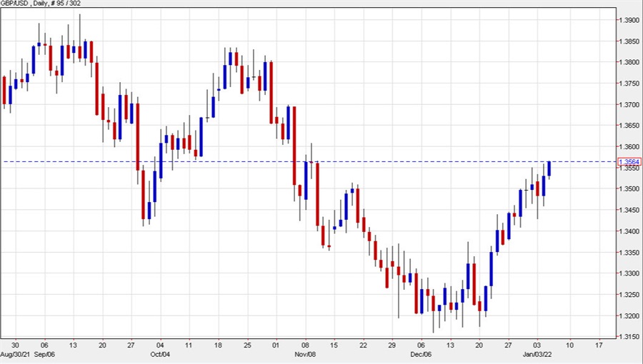The height and width of the screenshot is (364, 643).
Task: Select the Oct/04 date label
Action: point(160,354)
